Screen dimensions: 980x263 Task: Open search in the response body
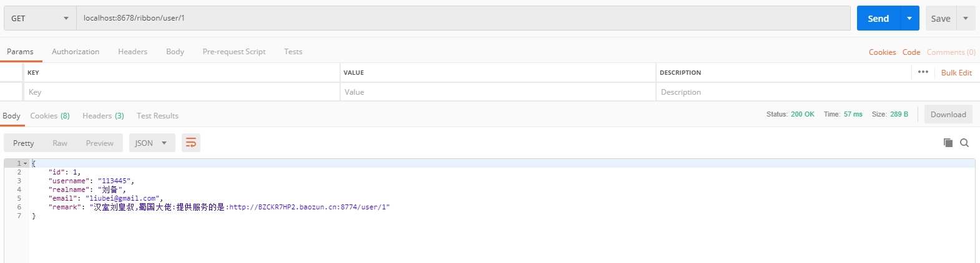[964, 143]
